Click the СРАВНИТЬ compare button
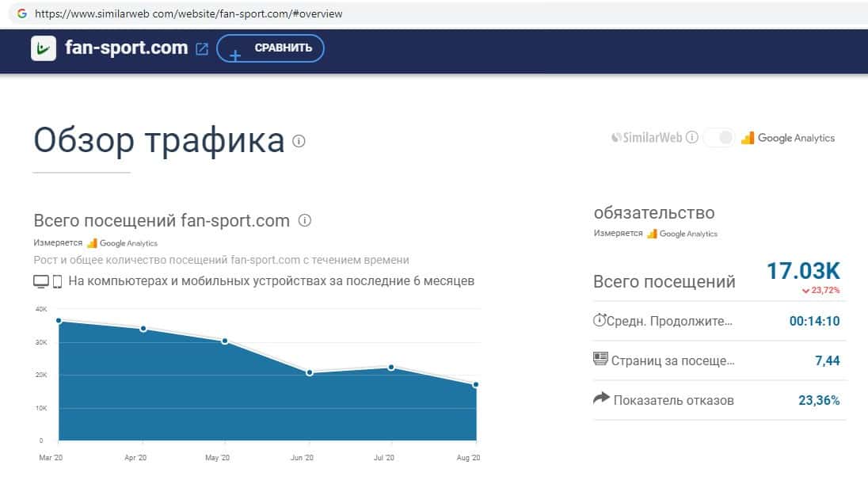 pos(270,48)
